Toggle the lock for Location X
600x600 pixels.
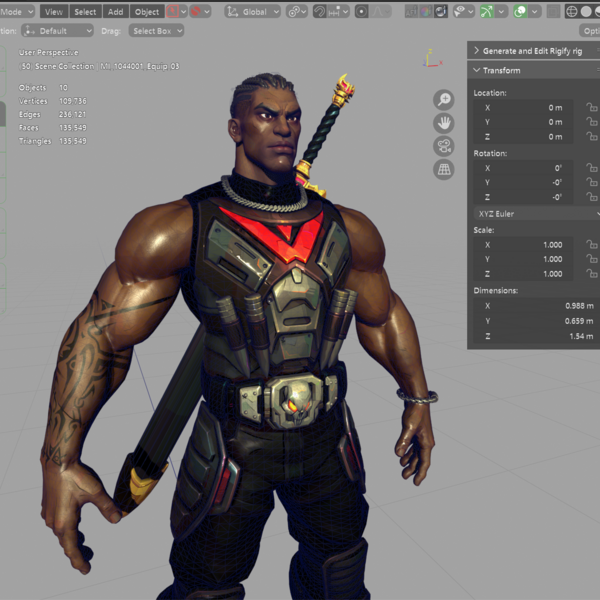click(592, 107)
